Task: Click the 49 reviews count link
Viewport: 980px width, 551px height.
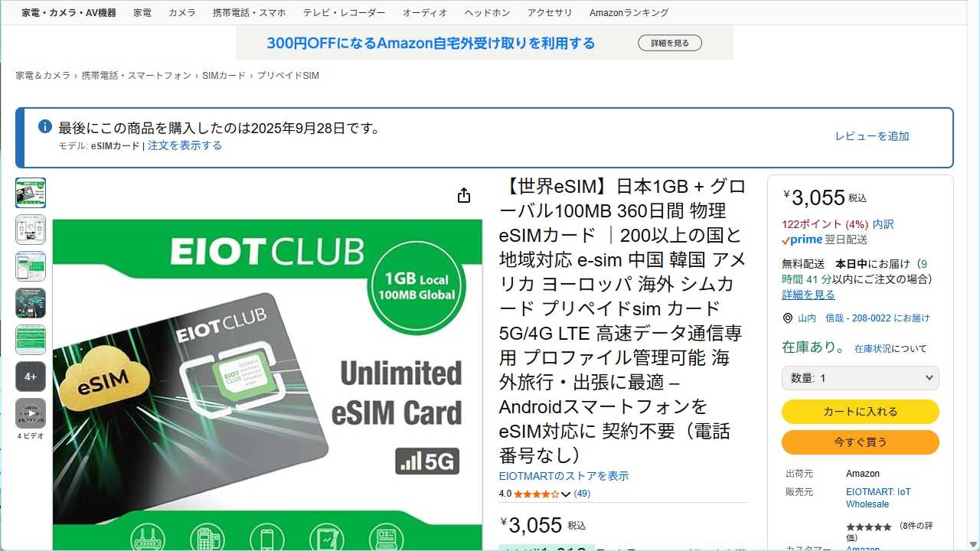Action: (582, 494)
